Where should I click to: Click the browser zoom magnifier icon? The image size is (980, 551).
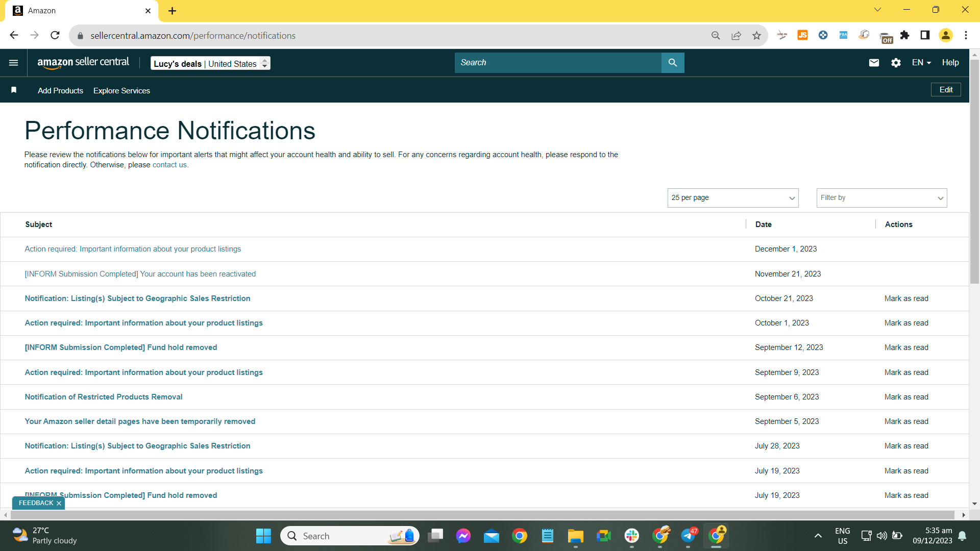tap(716, 35)
